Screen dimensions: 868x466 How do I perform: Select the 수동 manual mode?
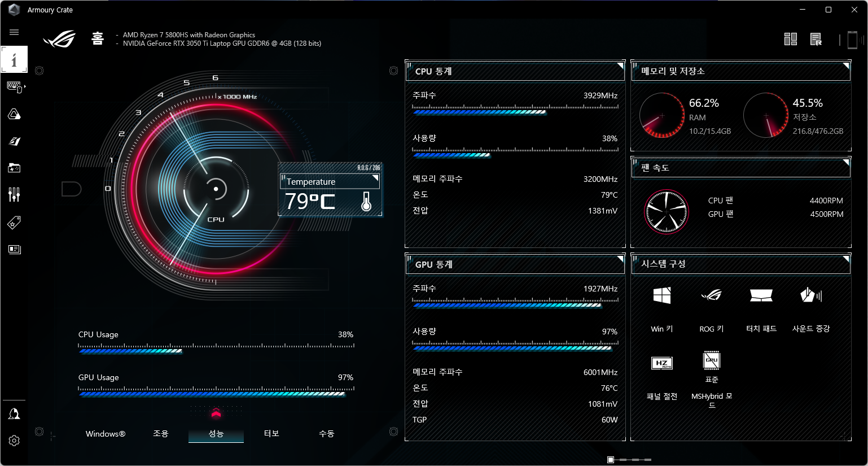(x=327, y=434)
